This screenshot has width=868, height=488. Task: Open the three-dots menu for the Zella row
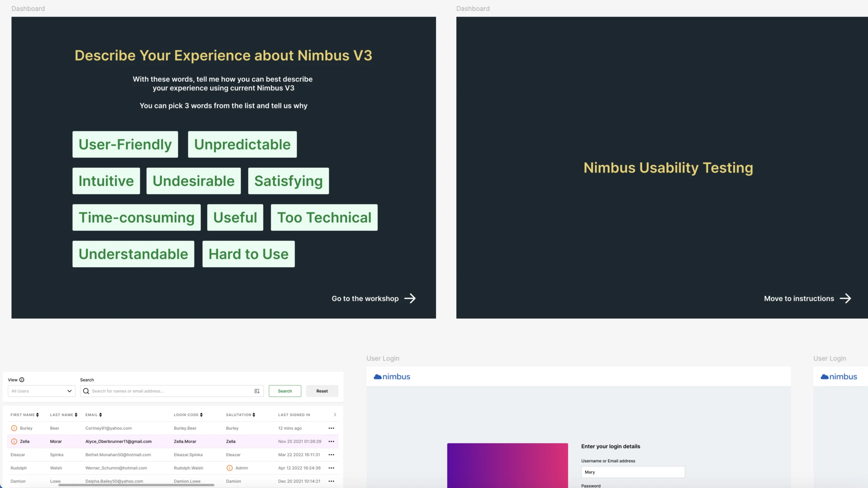331,442
